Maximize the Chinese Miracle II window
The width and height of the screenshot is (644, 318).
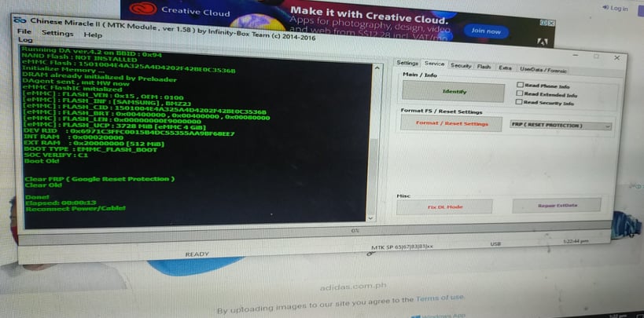click(596, 57)
